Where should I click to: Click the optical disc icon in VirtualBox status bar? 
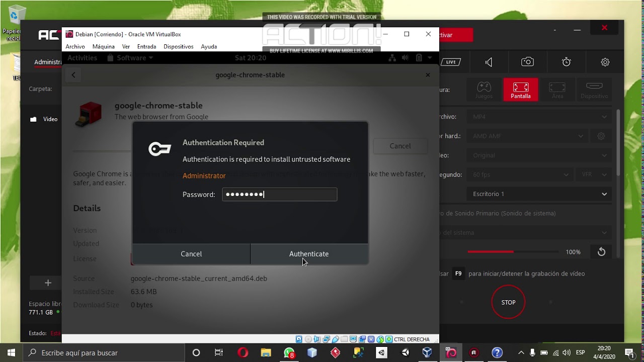click(x=308, y=339)
